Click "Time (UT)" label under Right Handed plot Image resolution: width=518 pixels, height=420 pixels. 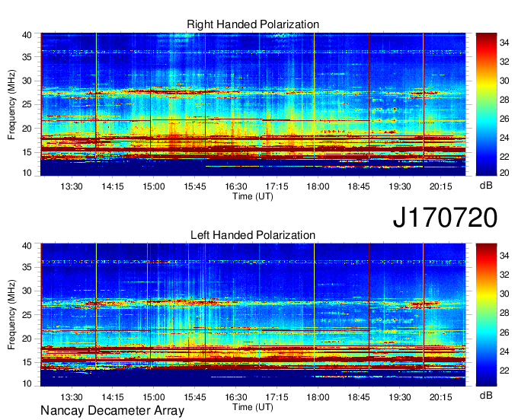point(253,196)
